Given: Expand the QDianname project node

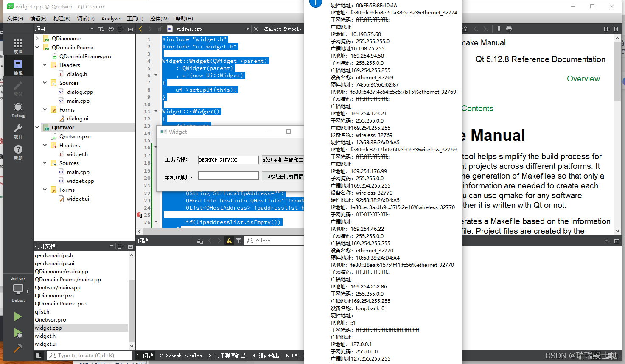Looking at the screenshot, I should click(x=36, y=38).
